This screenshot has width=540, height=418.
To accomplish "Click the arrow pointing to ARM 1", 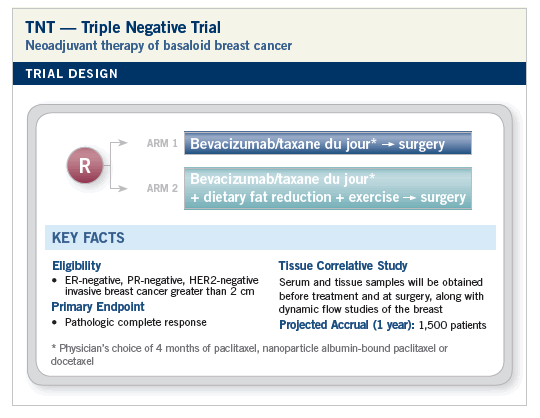I will pyautogui.click(x=119, y=143).
